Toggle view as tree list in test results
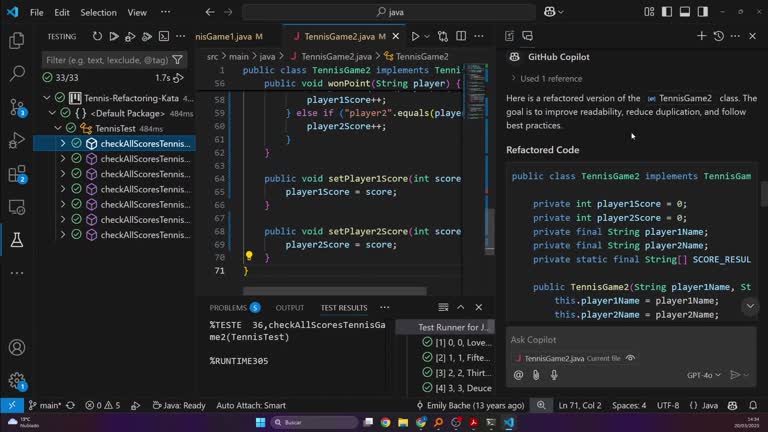Image resolution: width=768 pixels, height=432 pixels. coord(443,307)
